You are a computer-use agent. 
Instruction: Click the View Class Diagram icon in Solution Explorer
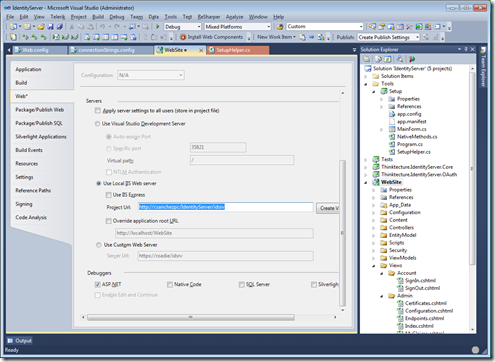pyautogui.click(x=400, y=59)
